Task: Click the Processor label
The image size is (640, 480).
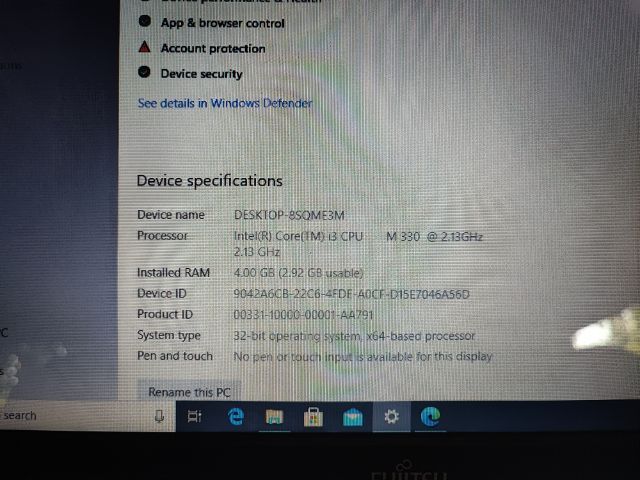Action: (162, 236)
